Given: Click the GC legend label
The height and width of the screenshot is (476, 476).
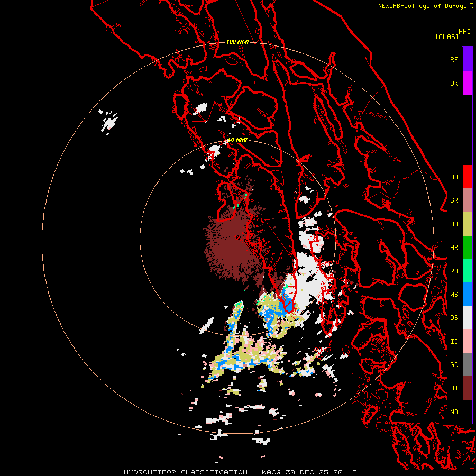Looking at the screenshot, I should click(454, 365).
